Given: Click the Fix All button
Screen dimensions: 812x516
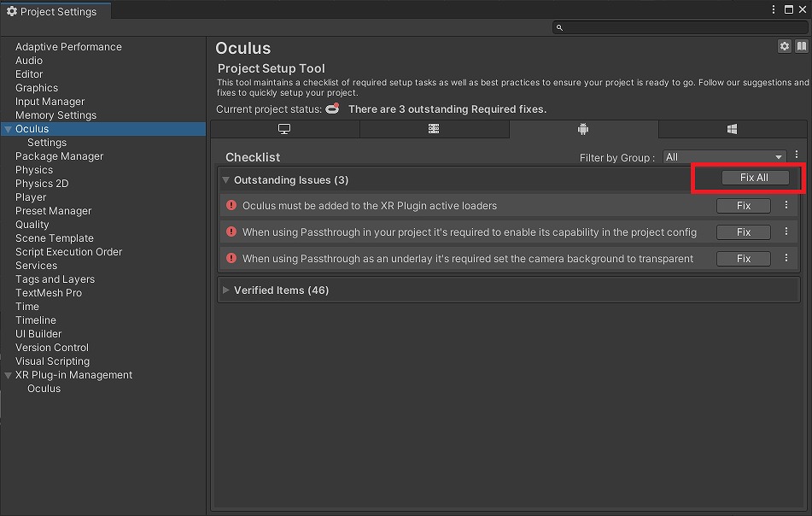Looking at the screenshot, I should pos(755,178).
